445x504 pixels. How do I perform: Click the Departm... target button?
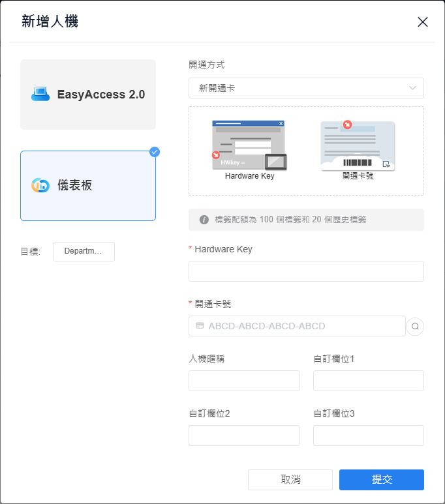point(84,252)
